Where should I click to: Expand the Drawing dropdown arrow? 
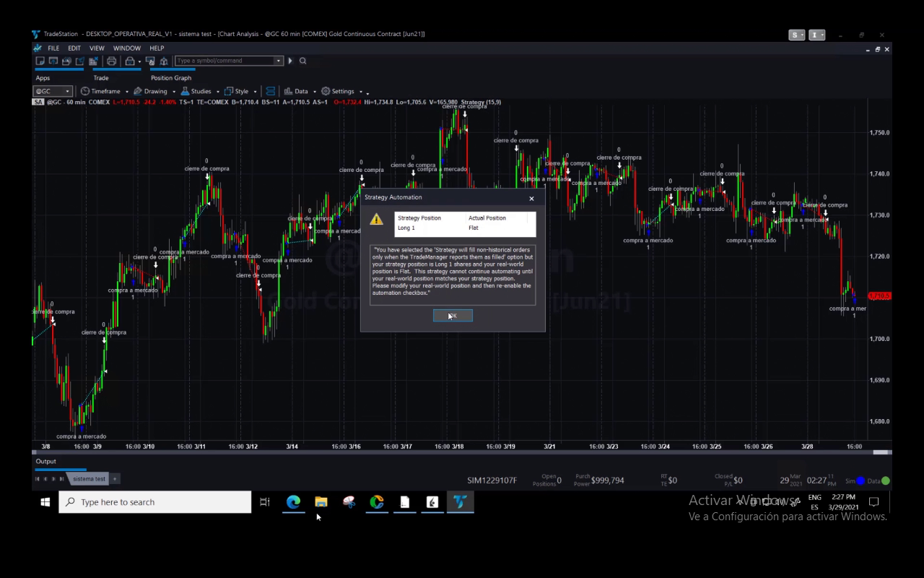(x=174, y=92)
